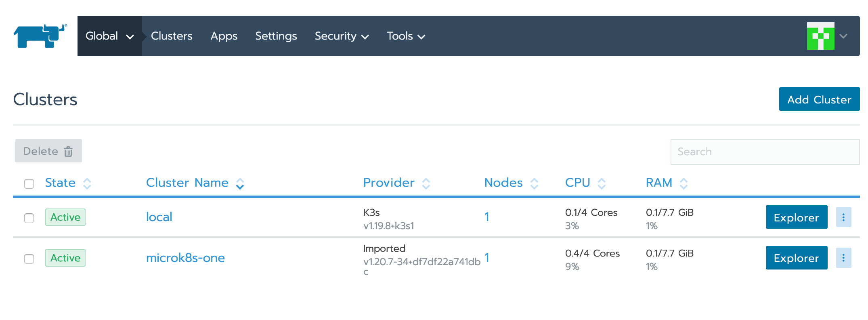Open the local cluster kebab menu

coord(843,217)
